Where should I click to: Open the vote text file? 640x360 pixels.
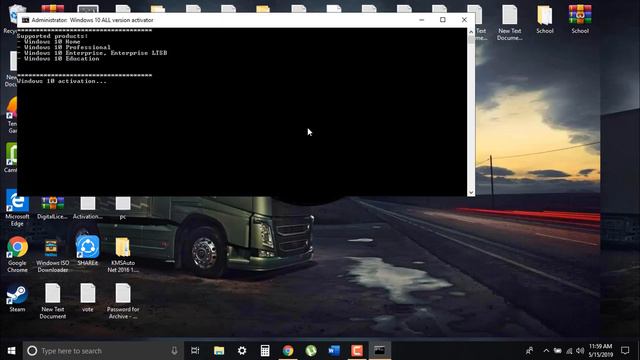(x=87, y=298)
